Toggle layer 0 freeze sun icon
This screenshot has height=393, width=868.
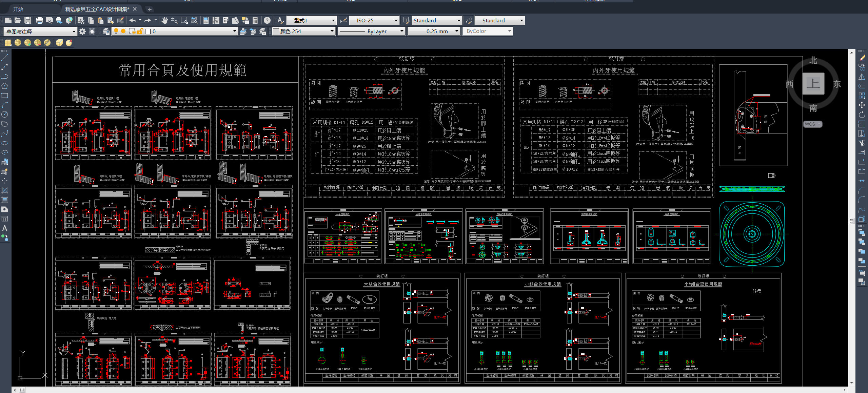point(123,32)
